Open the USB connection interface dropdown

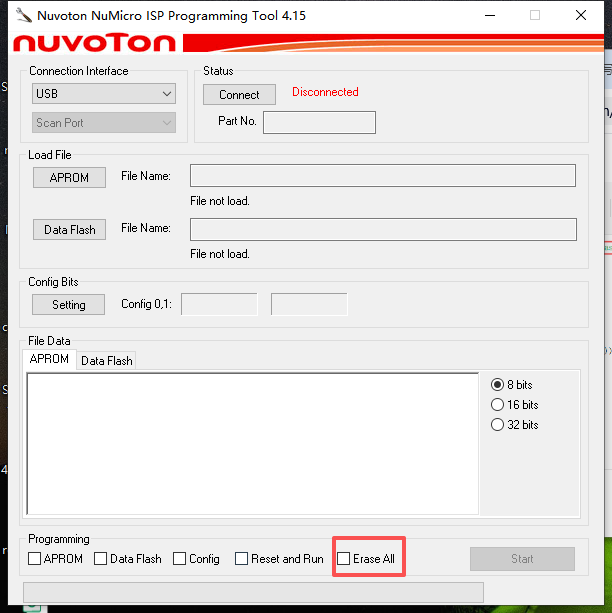pos(104,94)
